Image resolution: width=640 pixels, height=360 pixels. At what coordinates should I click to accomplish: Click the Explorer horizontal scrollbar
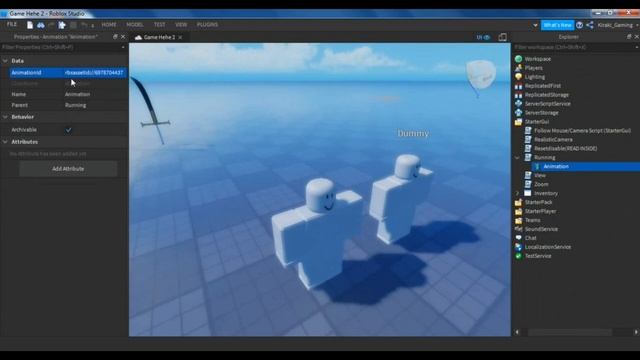click(570, 332)
